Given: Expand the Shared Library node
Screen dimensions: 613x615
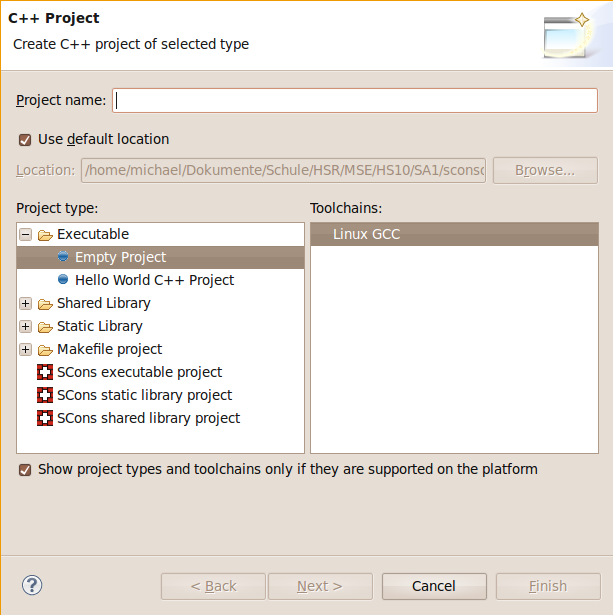Looking at the screenshot, I should [25, 304].
